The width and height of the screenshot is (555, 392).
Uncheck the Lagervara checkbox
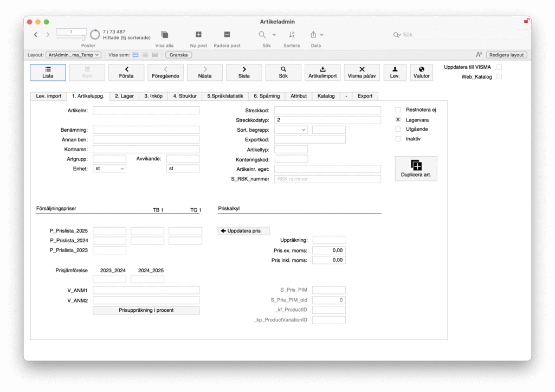398,120
